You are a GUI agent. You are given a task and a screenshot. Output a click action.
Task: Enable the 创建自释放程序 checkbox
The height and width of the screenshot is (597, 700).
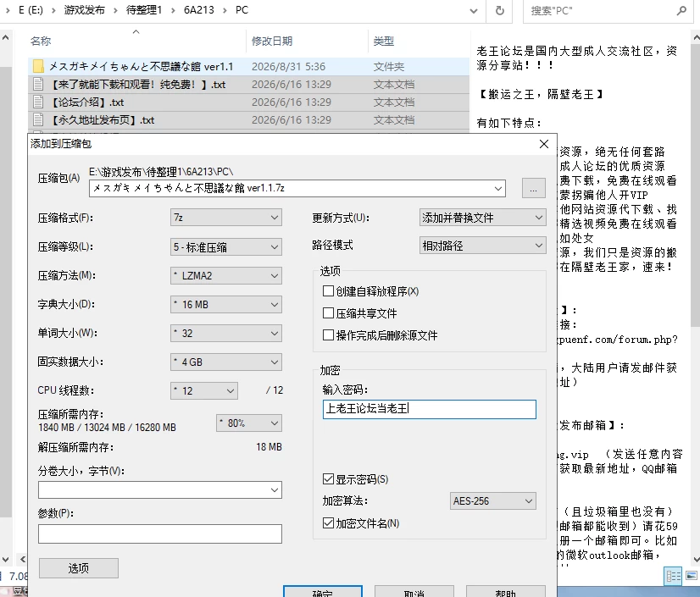click(x=328, y=291)
